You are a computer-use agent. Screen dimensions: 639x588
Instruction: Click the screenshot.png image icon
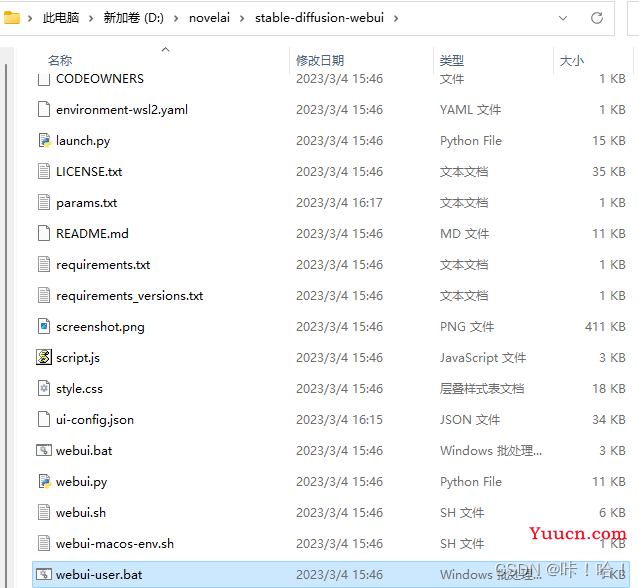pyautogui.click(x=44, y=326)
